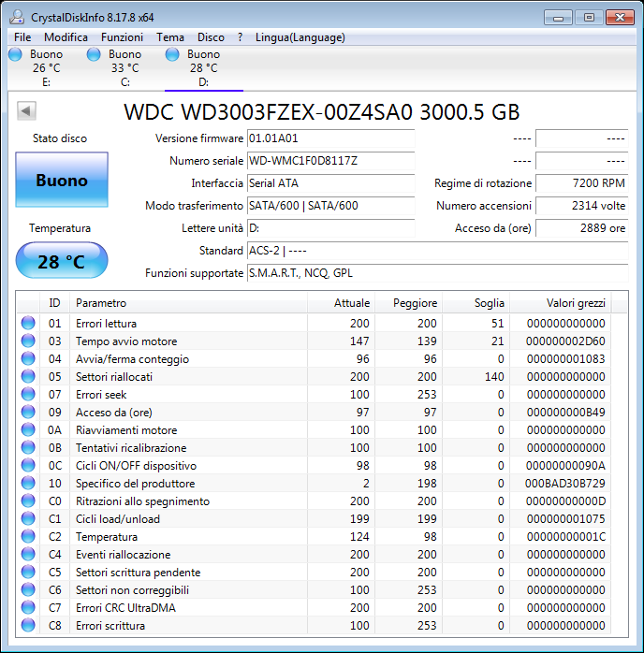
Task: Open the ? help menu
Action: coord(240,37)
